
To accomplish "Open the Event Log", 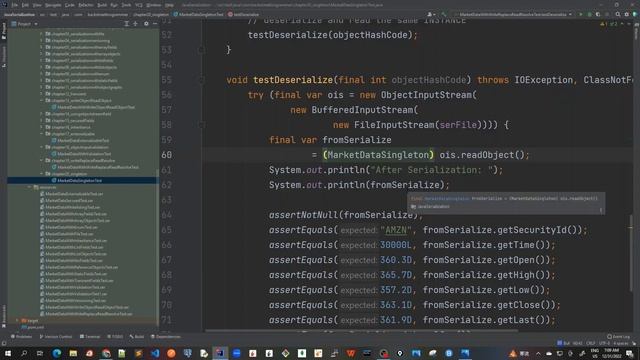I will click(x=618, y=337).
